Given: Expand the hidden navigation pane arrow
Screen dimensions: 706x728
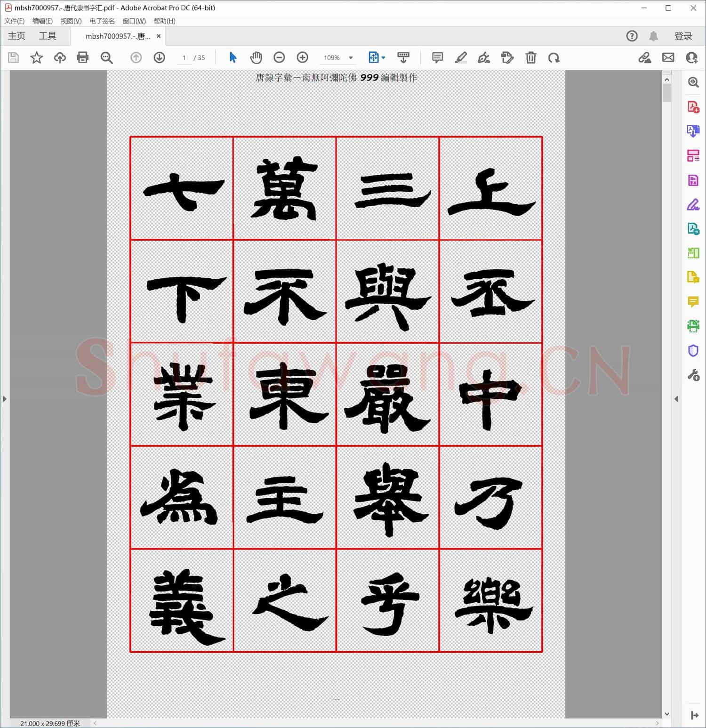Looking at the screenshot, I should [x=5, y=398].
